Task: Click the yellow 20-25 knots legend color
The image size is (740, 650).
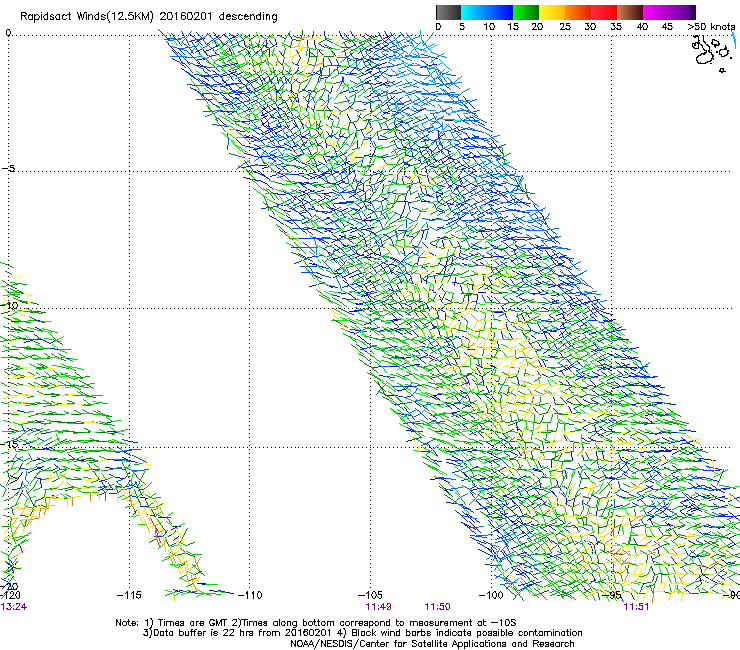Action: [552, 12]
